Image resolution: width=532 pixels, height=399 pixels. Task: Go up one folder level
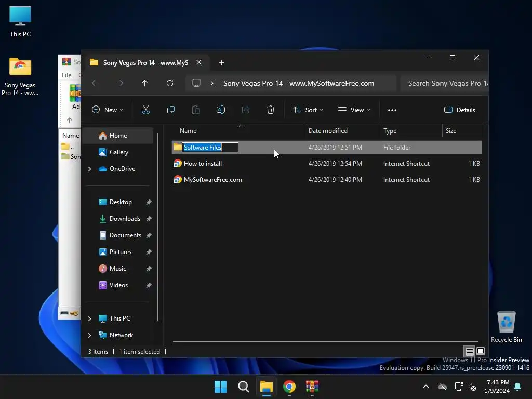pos(145,83)
